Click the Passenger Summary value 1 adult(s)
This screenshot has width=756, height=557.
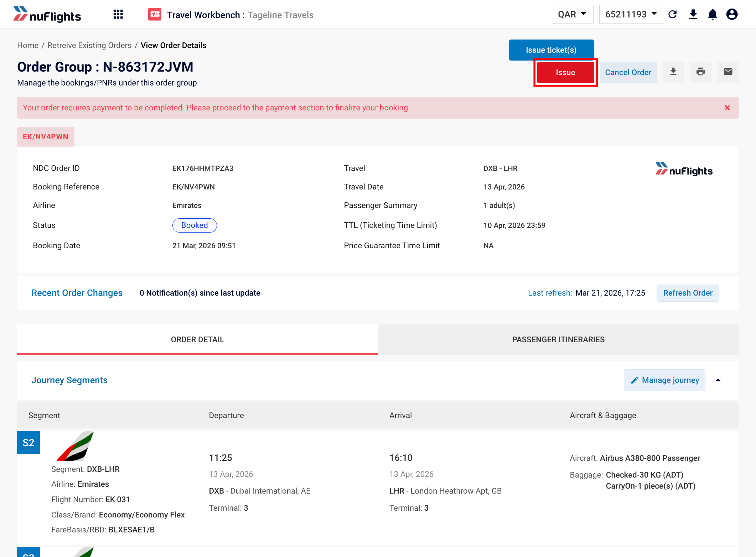coord(499,205)
